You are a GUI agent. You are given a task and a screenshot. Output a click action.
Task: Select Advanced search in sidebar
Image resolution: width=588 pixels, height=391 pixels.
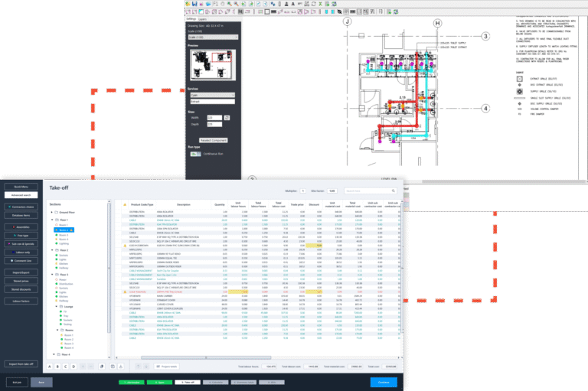point(21,195)
